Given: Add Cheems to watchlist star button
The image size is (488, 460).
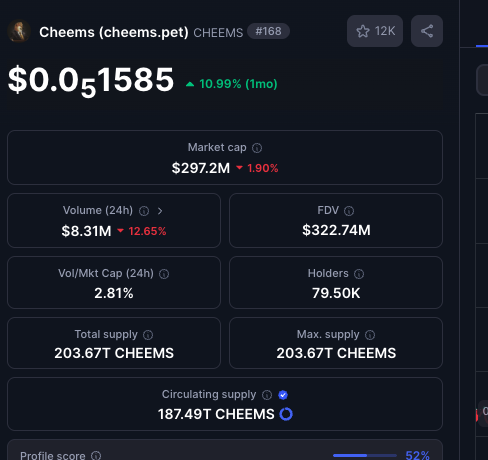Looking at the screenshot, I should coord(375,31).
